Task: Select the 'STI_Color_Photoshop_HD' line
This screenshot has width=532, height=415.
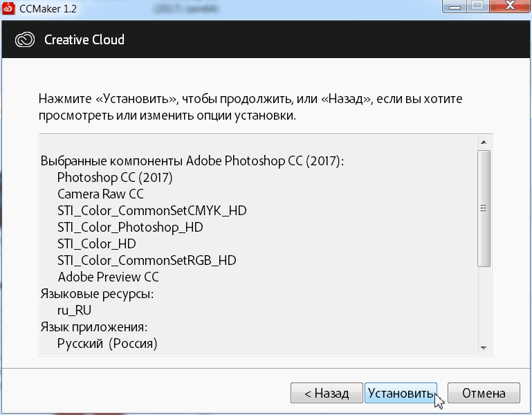Action: 130,228
